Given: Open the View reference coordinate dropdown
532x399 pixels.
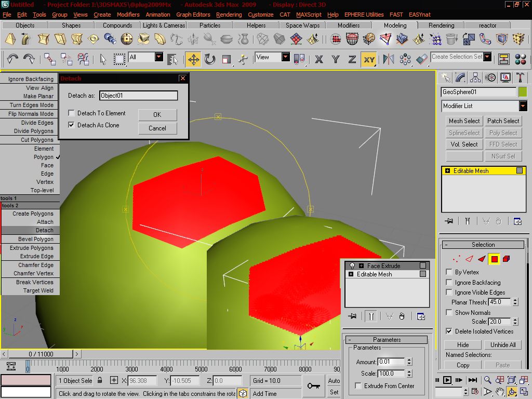Looking at the screenshot, I should pyautogui.click(x=286, y=57).
